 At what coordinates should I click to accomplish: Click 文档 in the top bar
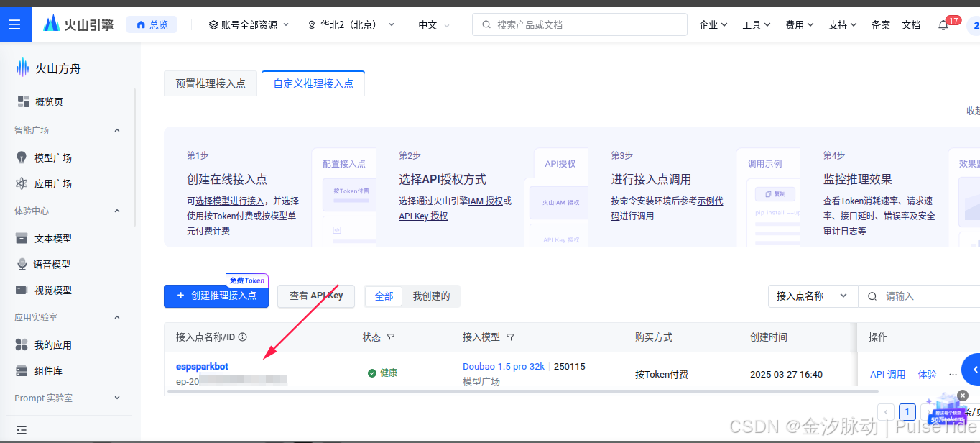[x=911, y=24]
